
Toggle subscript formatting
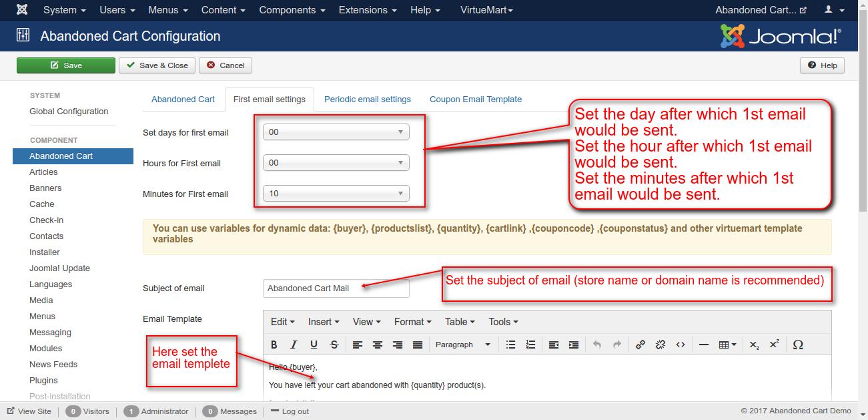tap(754, 345)
